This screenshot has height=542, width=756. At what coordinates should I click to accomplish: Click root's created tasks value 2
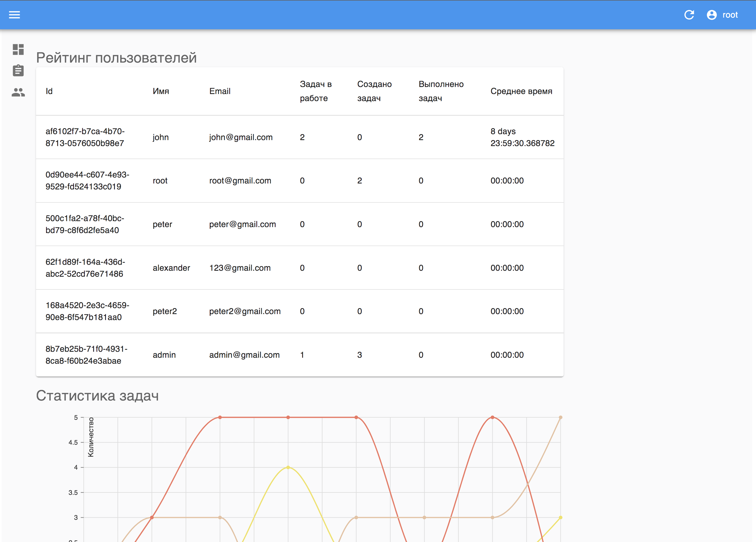click(x=359, y=181)
